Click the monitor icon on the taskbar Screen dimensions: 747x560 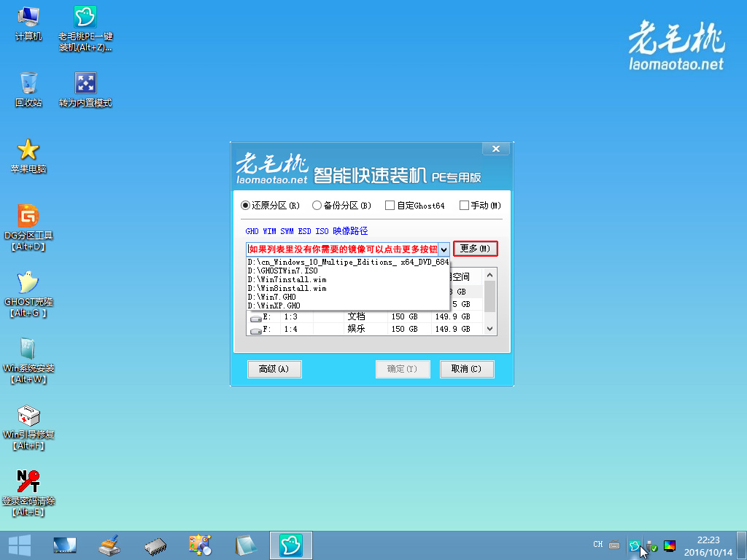click(x=64, y=545)
